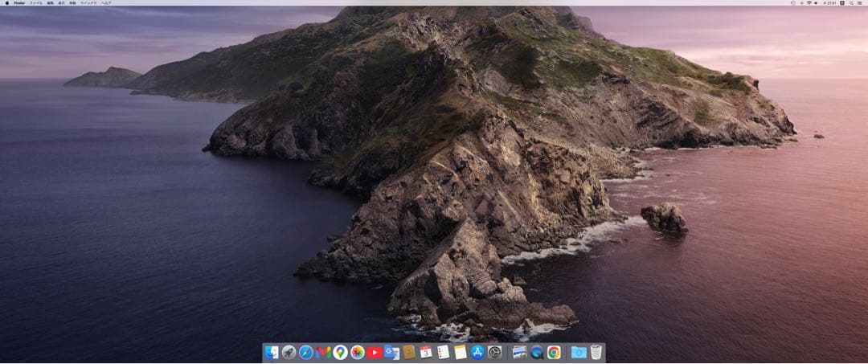Launch Safari from the Dock
This screenshot has width=868, height=364.
[305, 352]
